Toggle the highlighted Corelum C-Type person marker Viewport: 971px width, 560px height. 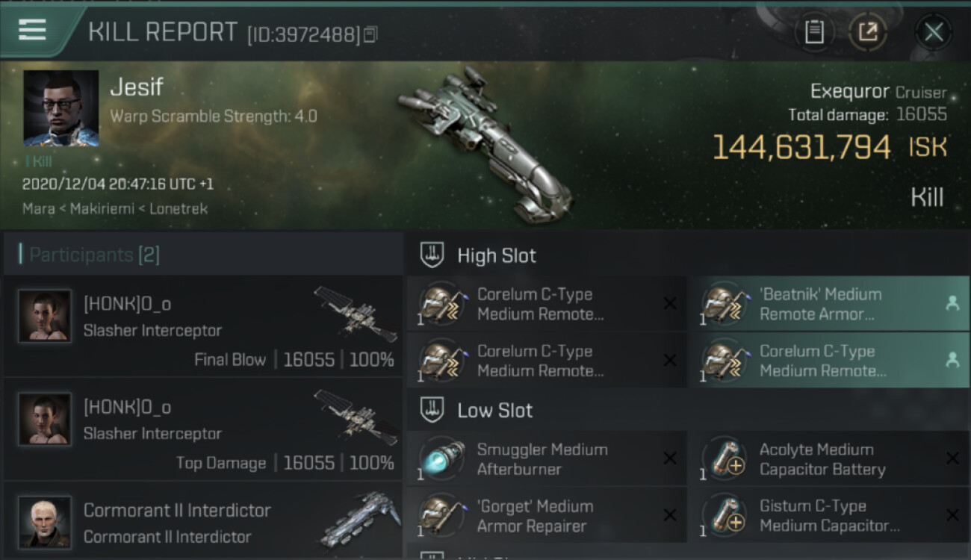click(x=952, y=360)
